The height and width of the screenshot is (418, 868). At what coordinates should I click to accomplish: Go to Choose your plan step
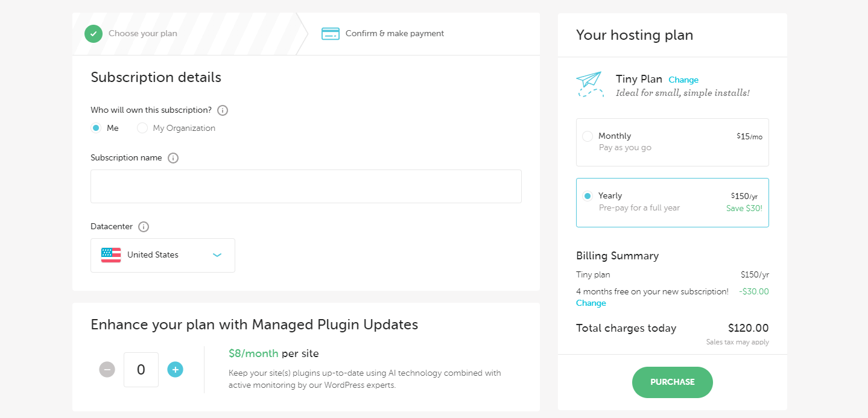coord(143,34)
